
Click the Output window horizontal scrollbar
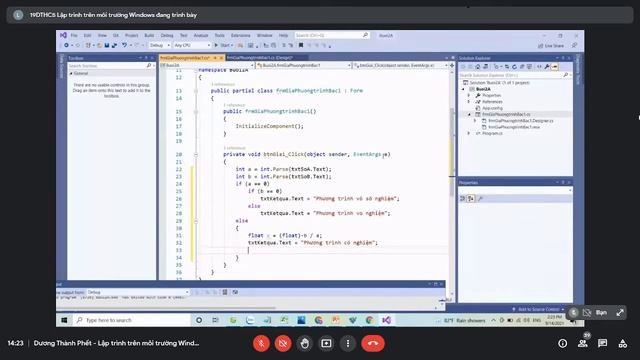[x=165, y=308]
